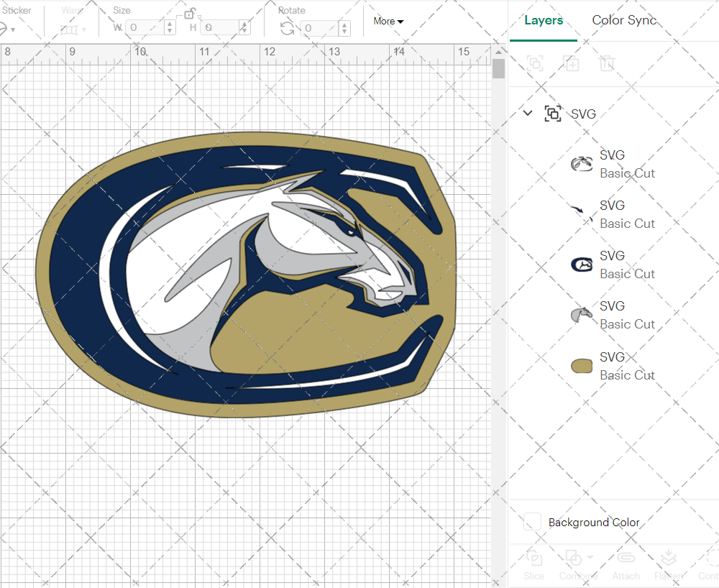Group layers using the group icon
The image size is (719, 588).
(x=535, y=63)
